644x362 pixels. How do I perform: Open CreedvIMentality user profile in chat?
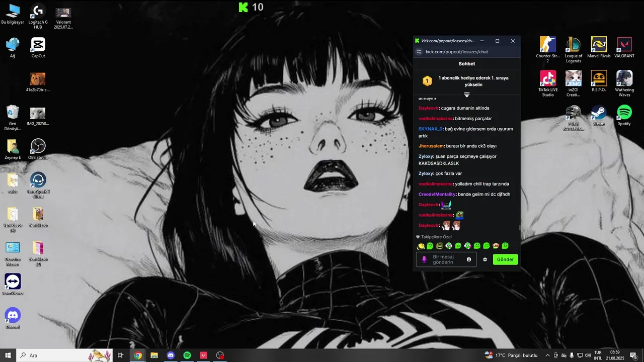pyautogui.click(x=437, y=194)
